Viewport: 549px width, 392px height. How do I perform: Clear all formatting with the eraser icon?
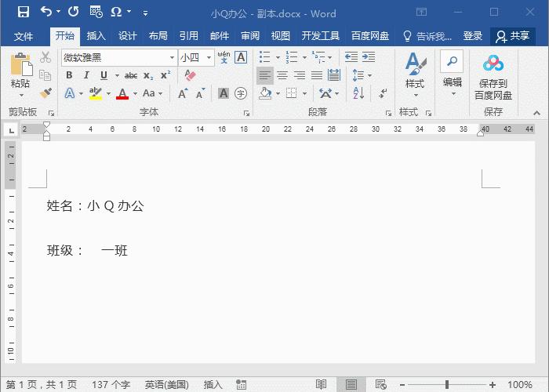pos(190,75)
